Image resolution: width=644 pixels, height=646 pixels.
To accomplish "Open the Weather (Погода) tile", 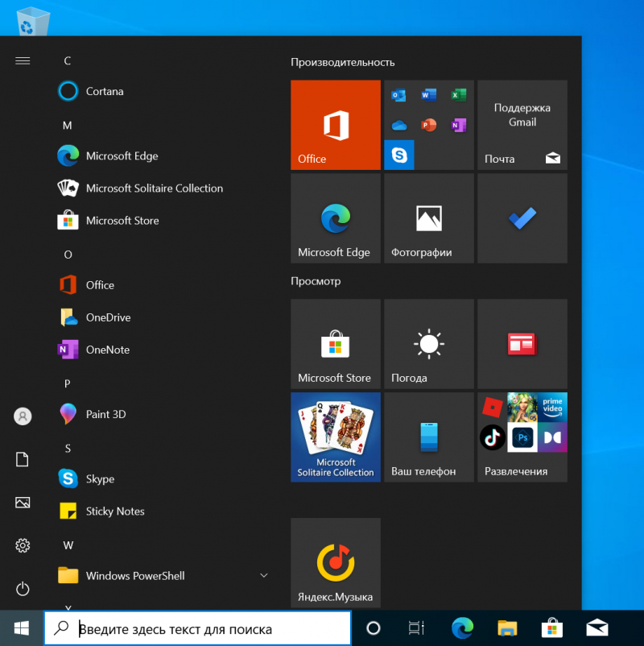I will (428, 344).
